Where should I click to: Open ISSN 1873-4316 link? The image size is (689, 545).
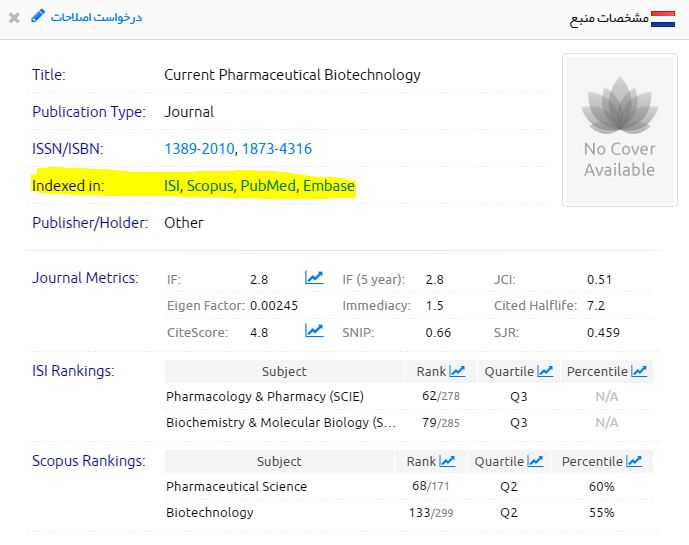(x=277, y=149)
